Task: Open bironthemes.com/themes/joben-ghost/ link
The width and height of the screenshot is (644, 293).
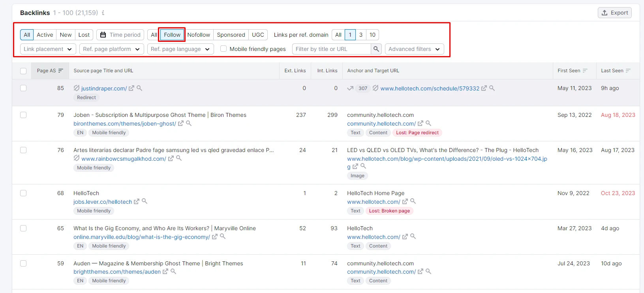Action: click(x=125, y=124)
